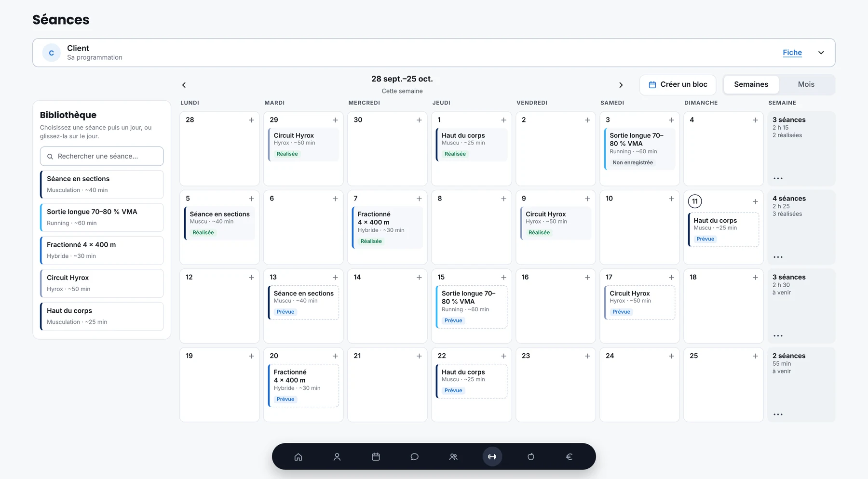The height and width of the screenshot is (479, 868).
Task: Select library item Séance en sections
Action: 102,184
